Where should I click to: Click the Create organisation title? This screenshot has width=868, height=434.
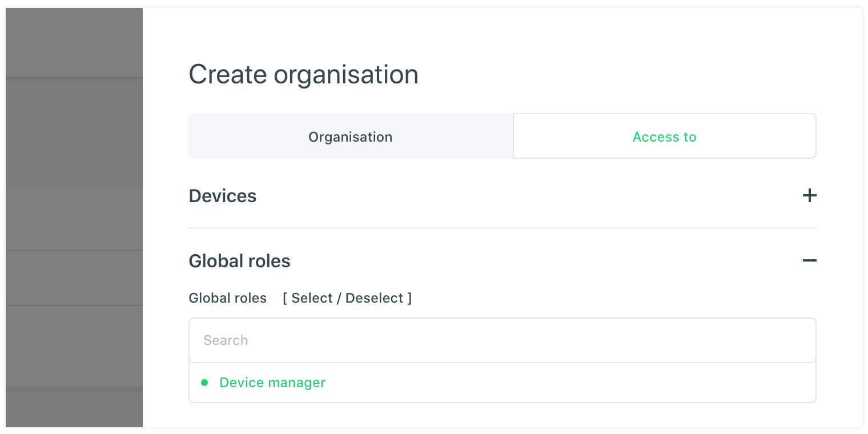(303, 75)
